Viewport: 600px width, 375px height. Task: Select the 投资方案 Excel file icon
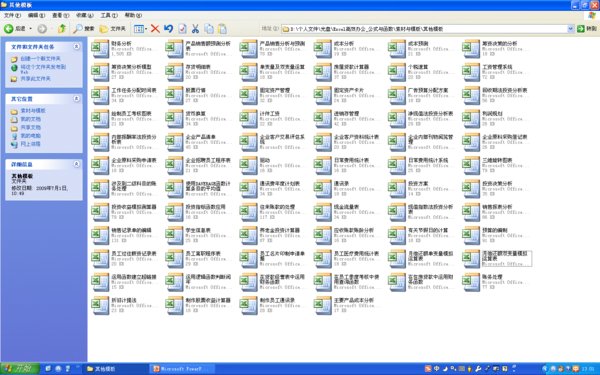click(x=397, y=189)
